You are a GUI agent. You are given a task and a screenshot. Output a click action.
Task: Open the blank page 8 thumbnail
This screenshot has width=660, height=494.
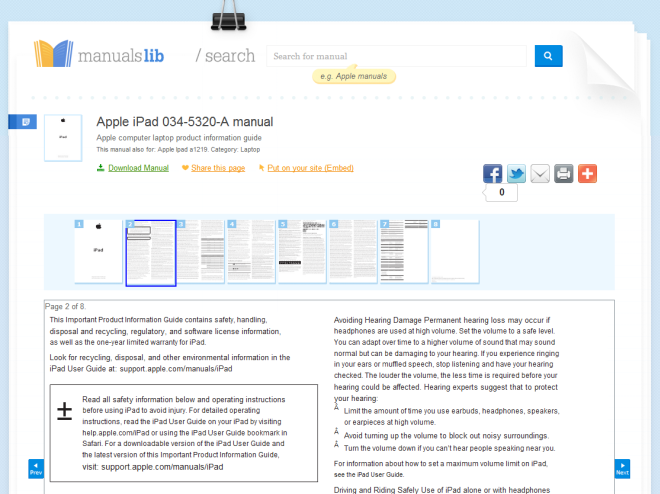(455, 252)
